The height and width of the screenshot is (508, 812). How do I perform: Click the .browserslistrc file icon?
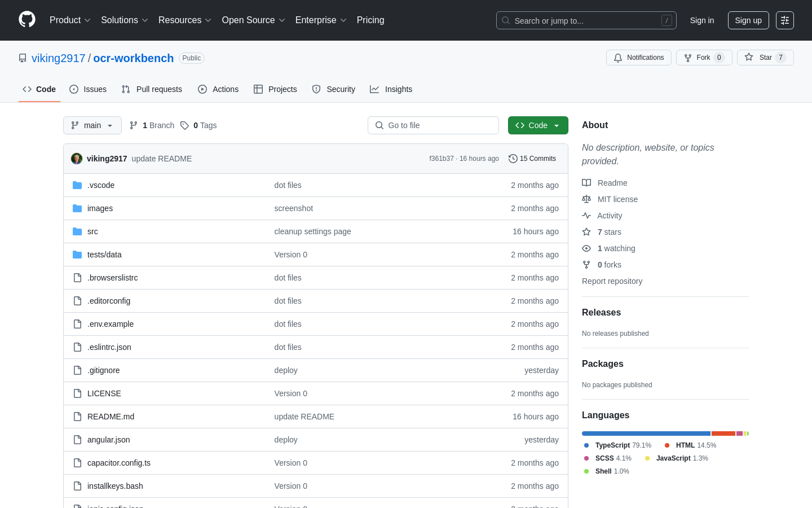[x=77, y=278]
